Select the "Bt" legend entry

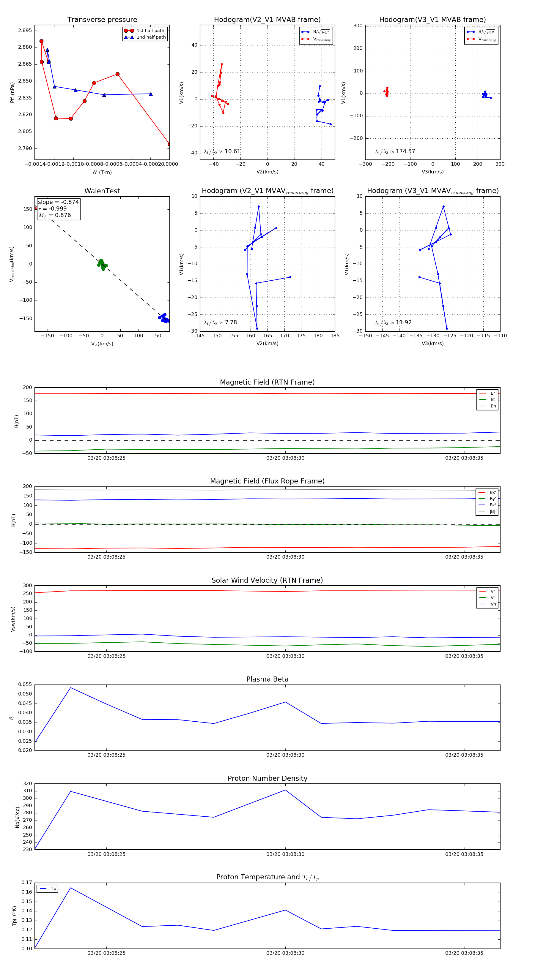487,400
